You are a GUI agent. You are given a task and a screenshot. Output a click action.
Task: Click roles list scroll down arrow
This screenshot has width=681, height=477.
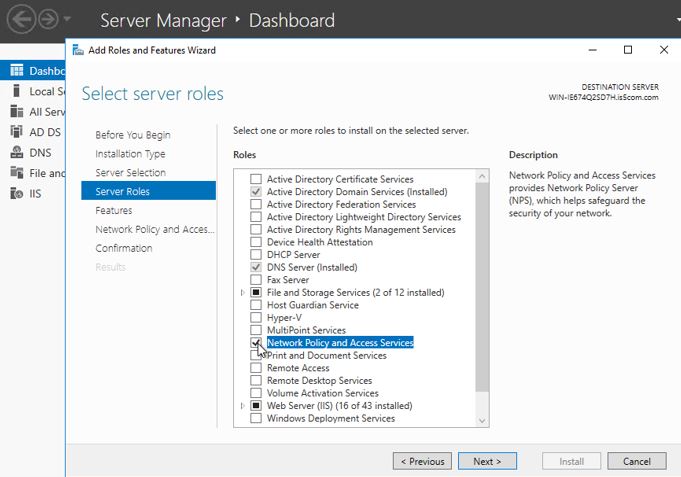[482, 421]
